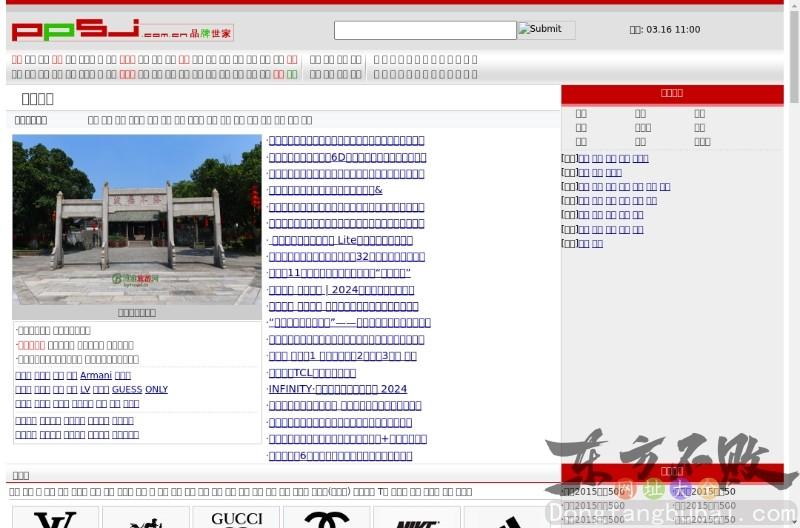This screenshot has height=528, width=800.
Task: Open the Armani brand link
Action: [x=96, y=376]
